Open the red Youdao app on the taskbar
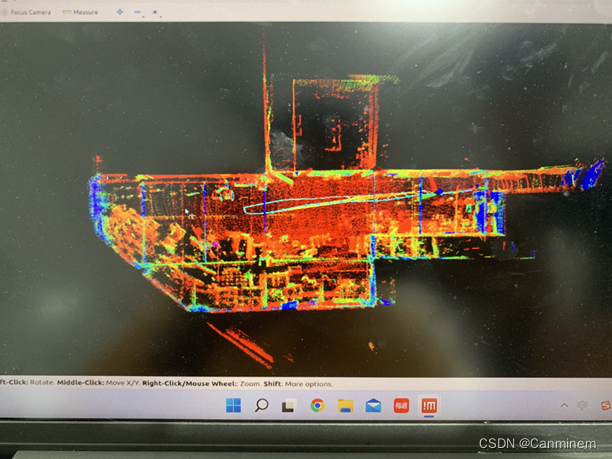612x459 pixels. coord(401,406)
